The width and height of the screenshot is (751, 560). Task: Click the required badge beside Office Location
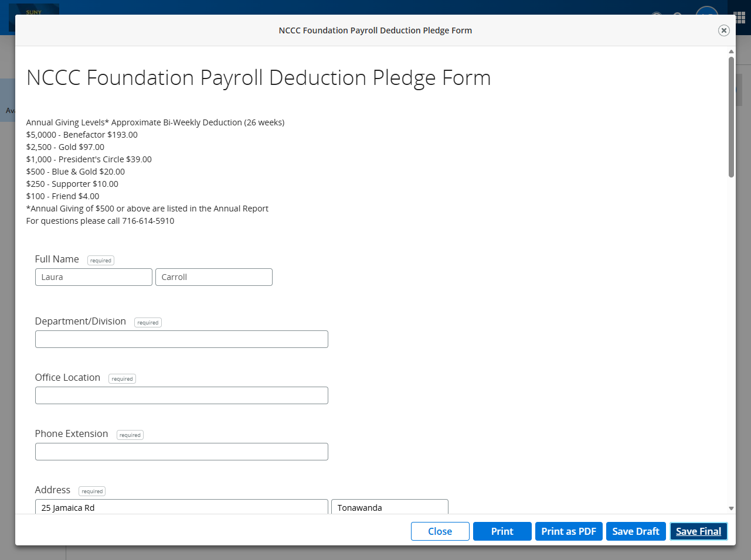(x=122, y=379)
